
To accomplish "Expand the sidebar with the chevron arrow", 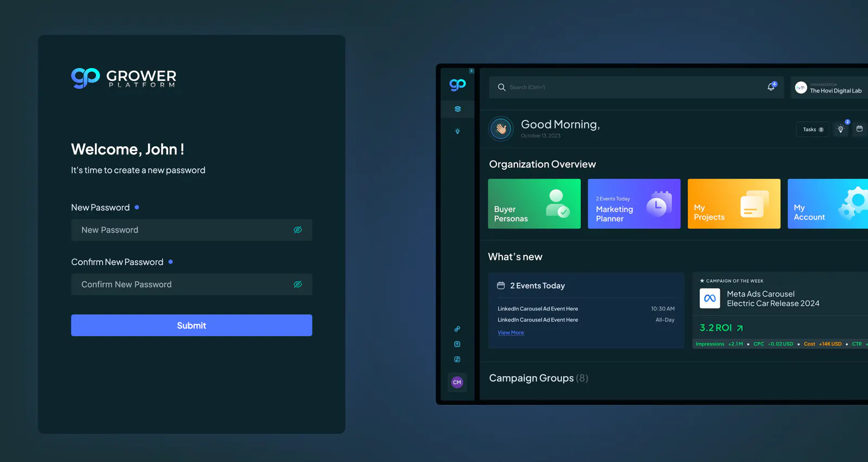I will click(471, 71).
